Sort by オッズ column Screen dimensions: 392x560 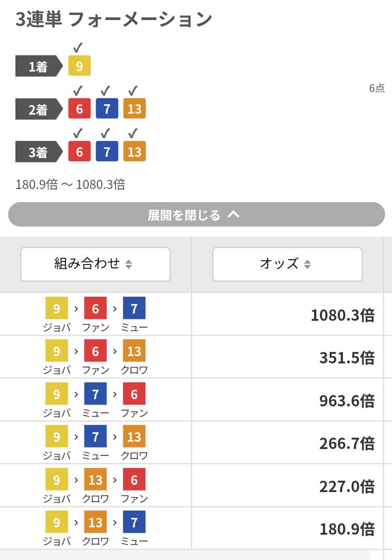287,264
